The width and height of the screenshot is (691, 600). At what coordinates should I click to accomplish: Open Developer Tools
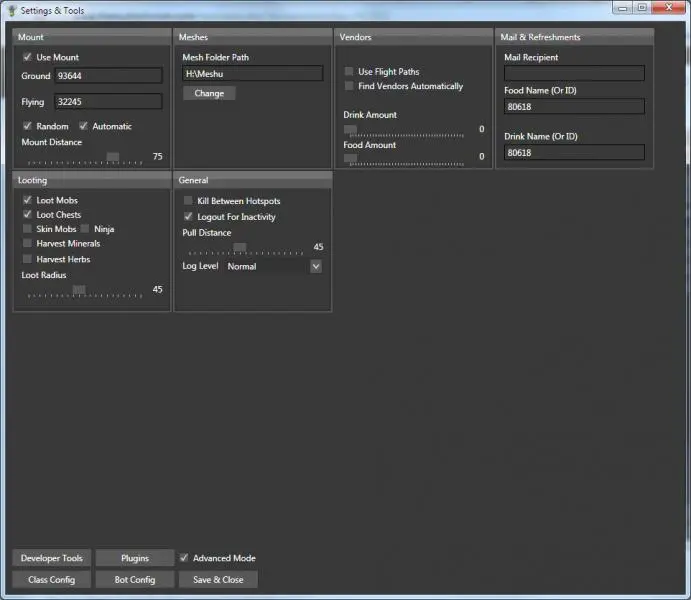coord(52,558)
